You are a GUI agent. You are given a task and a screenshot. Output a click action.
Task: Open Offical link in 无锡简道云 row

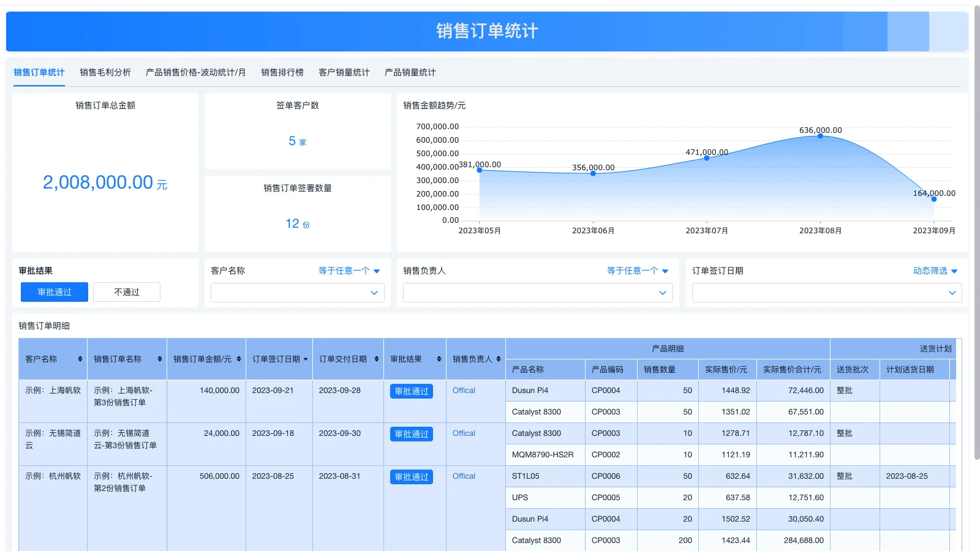(464, 433)
